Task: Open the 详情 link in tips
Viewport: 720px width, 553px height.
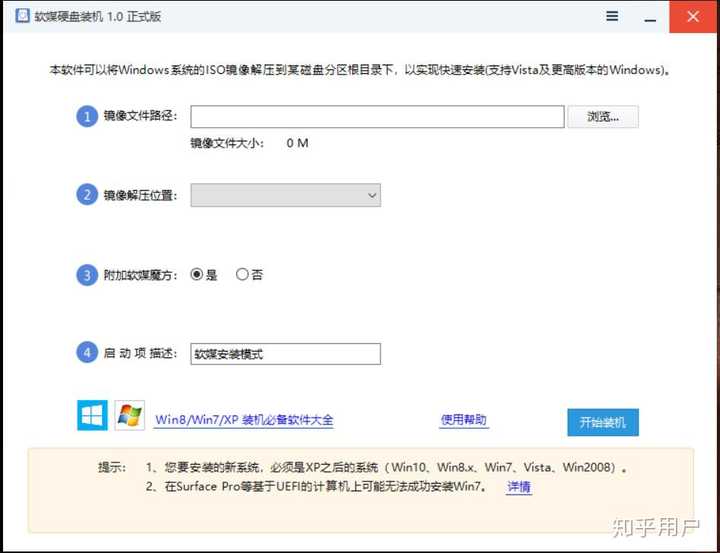Action: (x=519, y=487)
